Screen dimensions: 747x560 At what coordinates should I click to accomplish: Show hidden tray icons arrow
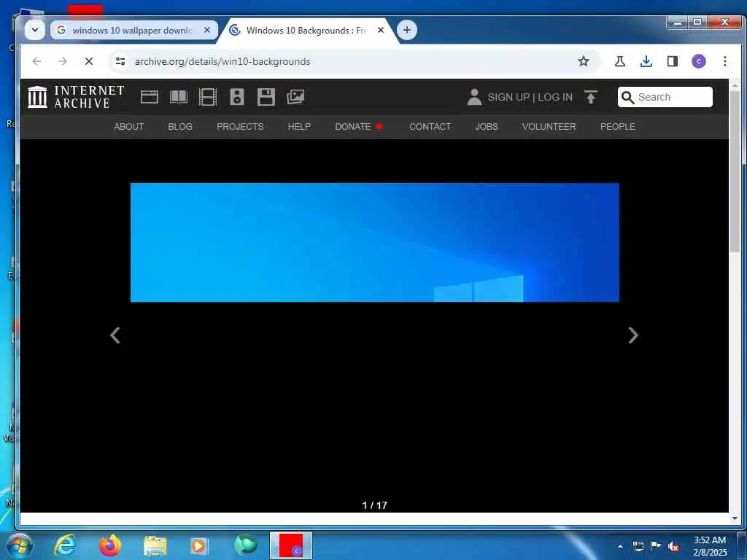click(x=620, y=546)
